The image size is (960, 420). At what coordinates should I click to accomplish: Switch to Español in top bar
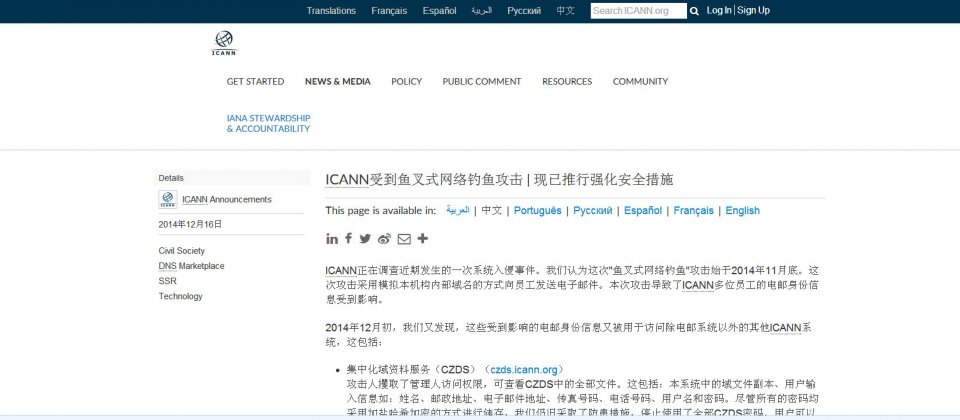click(440, 11)
